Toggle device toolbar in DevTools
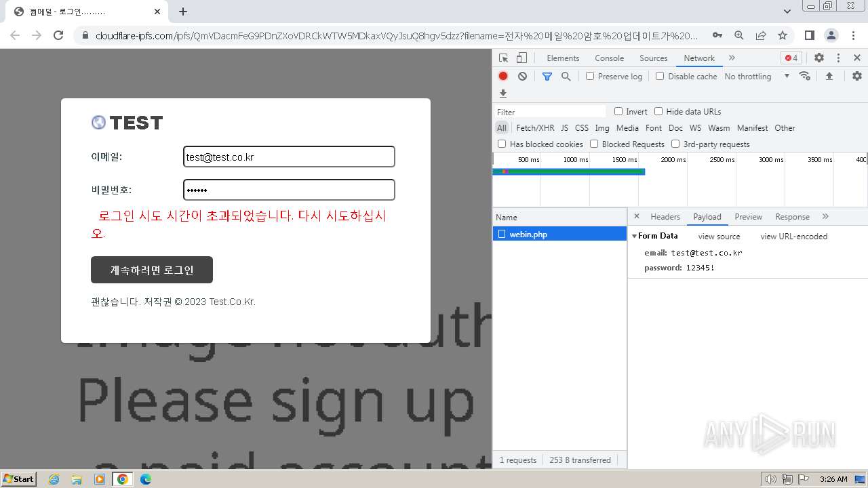Screen dimensions: 868x488 point(521,58)
